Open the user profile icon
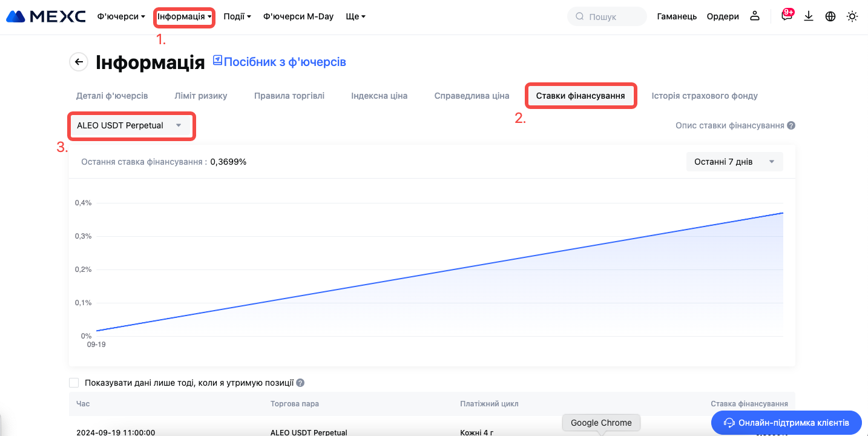 click(754, 16)
